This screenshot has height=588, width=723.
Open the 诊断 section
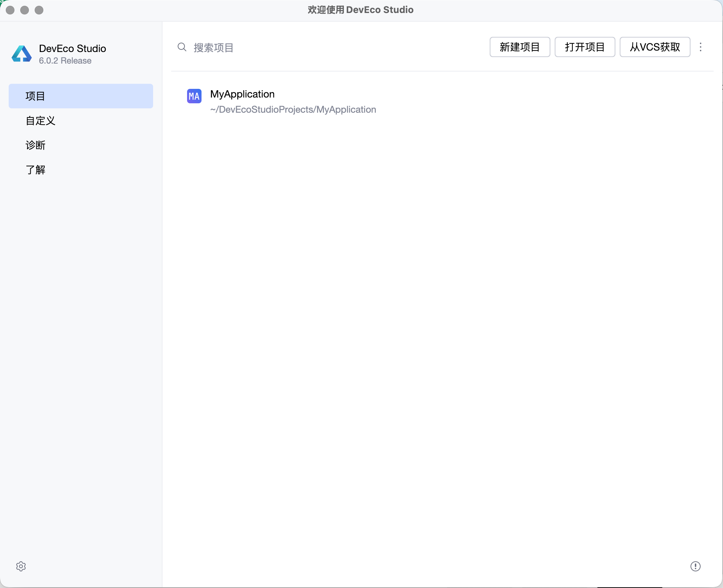(35, 145)
